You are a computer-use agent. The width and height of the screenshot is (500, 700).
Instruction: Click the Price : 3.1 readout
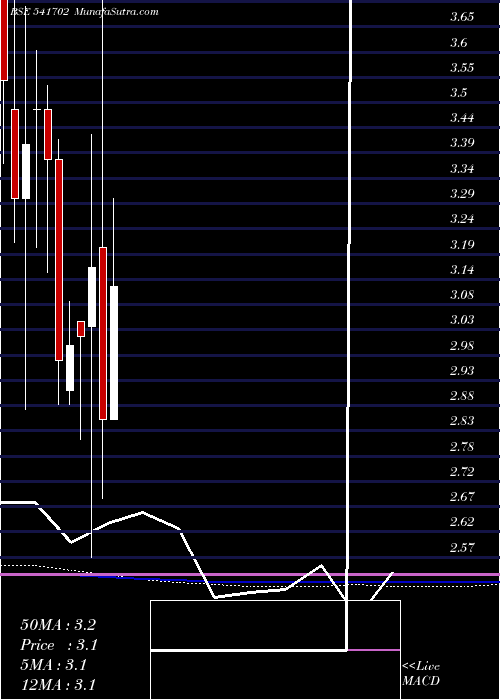click(x=59, y=645)
